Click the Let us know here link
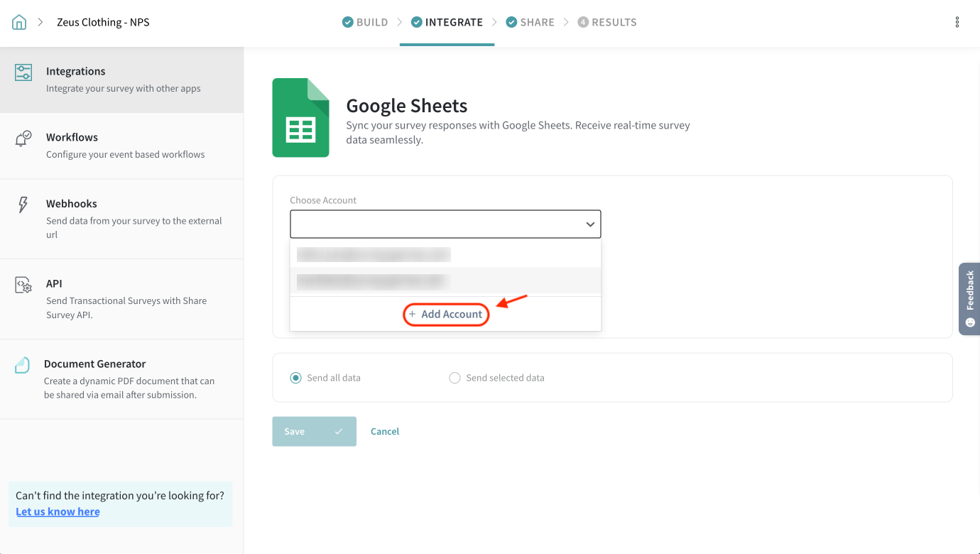Viewport: 980px width, 554px height. click(58, 511)
